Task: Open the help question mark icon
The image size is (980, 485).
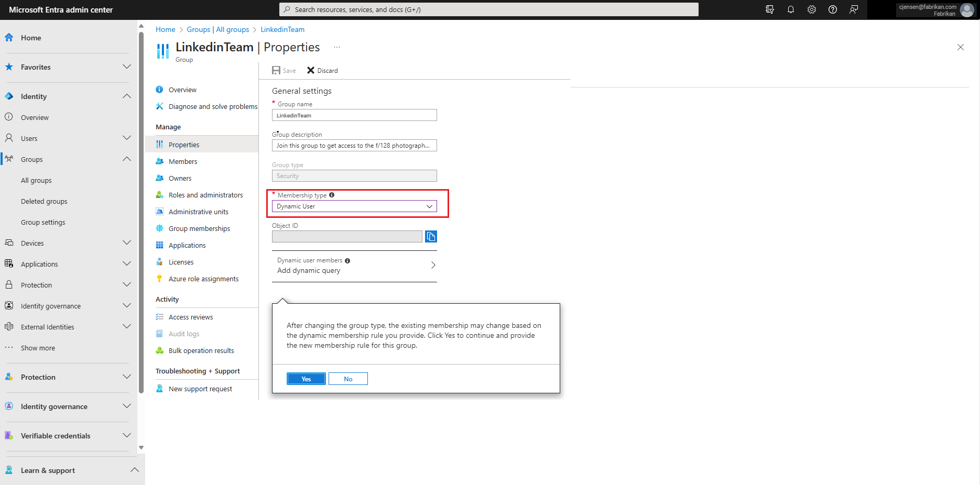Action: click(x=833, y=9)
